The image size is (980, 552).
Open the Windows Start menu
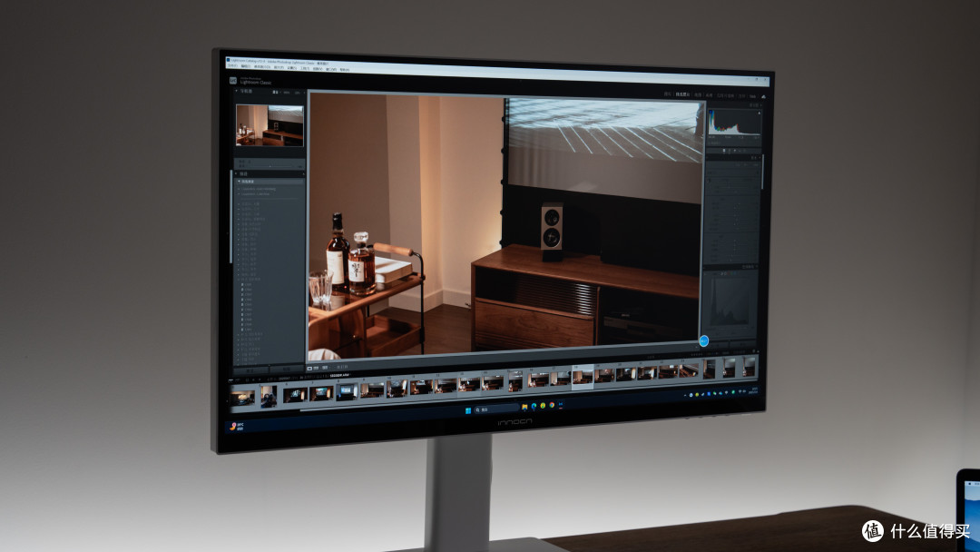click(x=468, y=410)
